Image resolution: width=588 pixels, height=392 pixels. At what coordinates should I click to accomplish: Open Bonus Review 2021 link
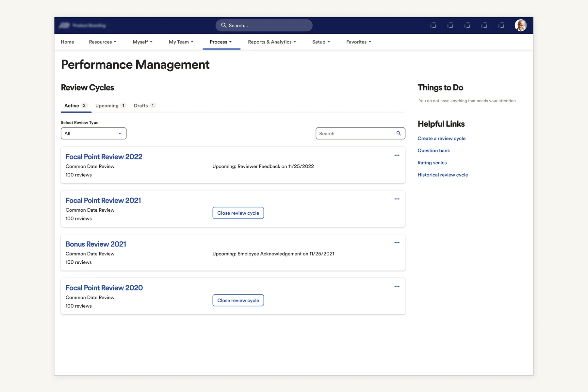(96, 244)
